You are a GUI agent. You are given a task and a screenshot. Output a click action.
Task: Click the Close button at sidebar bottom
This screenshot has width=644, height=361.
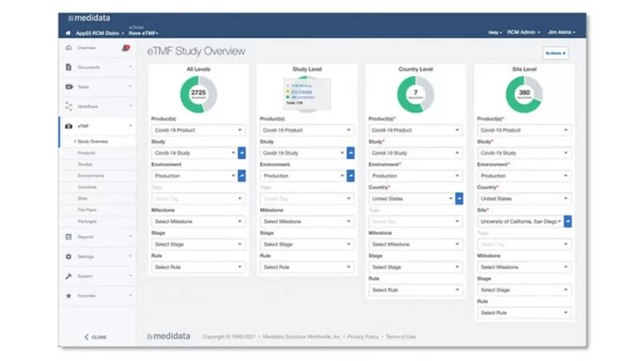point(95,337)
